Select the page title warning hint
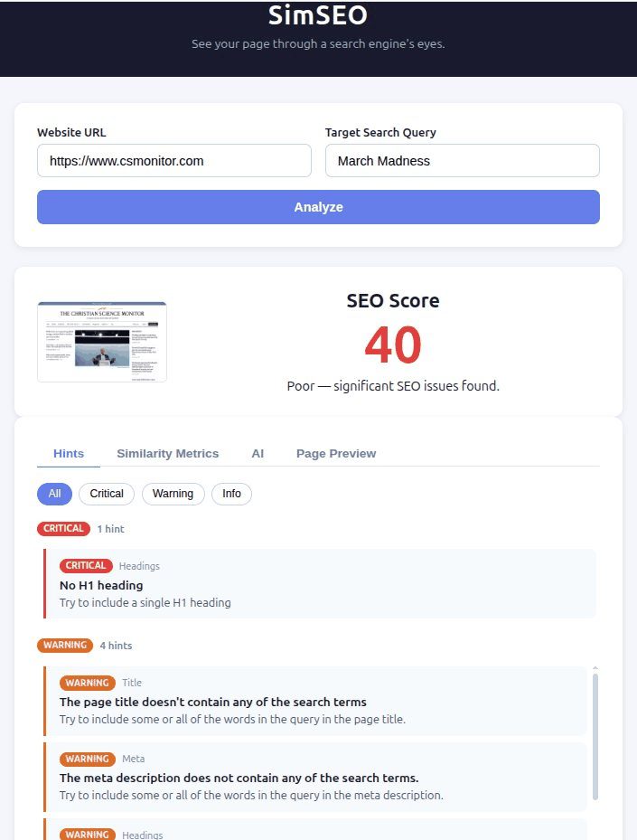 point(314,702)
